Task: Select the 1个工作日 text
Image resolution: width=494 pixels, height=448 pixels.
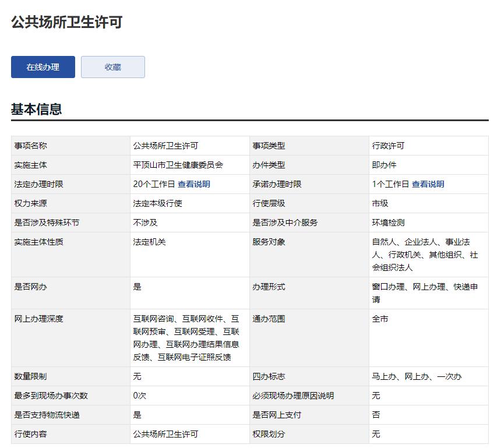Action: tap(390, 184)
